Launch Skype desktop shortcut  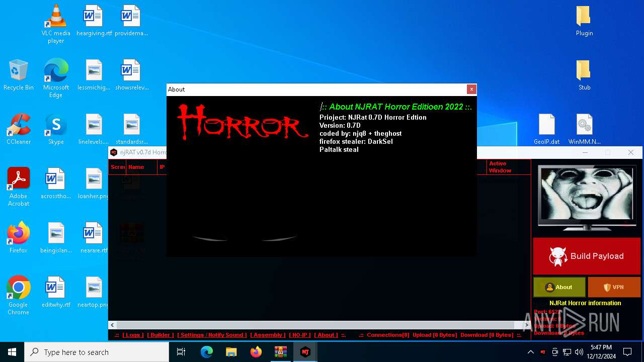pyautogui.click(x=56, y=129)
